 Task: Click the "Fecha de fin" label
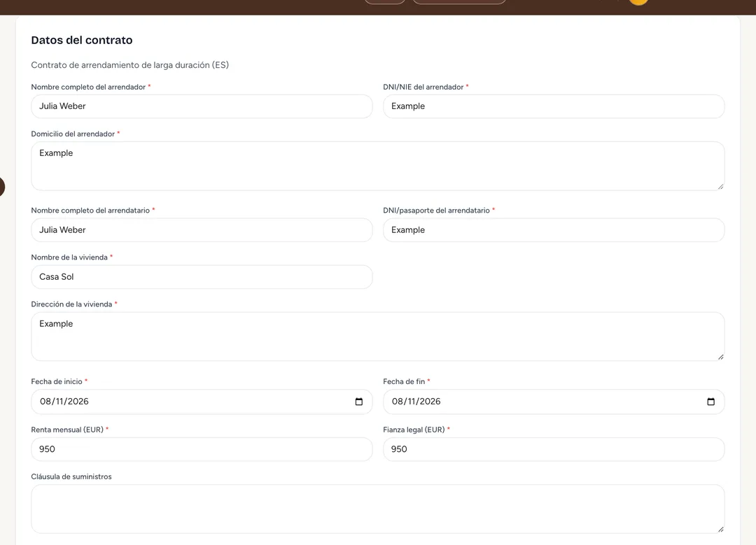[x=404, y=382]
